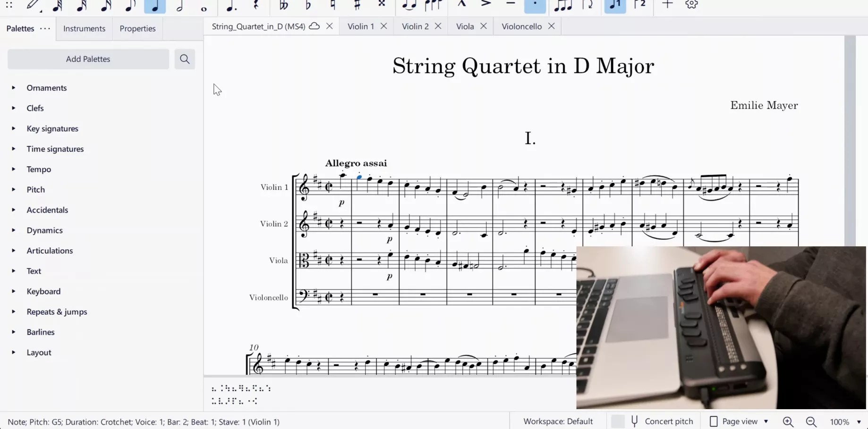Screen dimensions: 868x429
Task: Open the Violoncello part tab
Action: tap(521, 26)
